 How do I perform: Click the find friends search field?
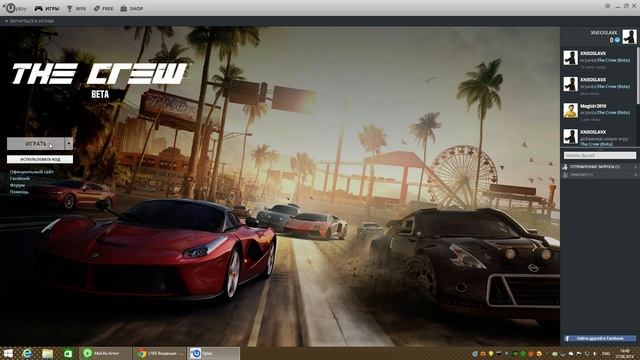click(600, 156)
